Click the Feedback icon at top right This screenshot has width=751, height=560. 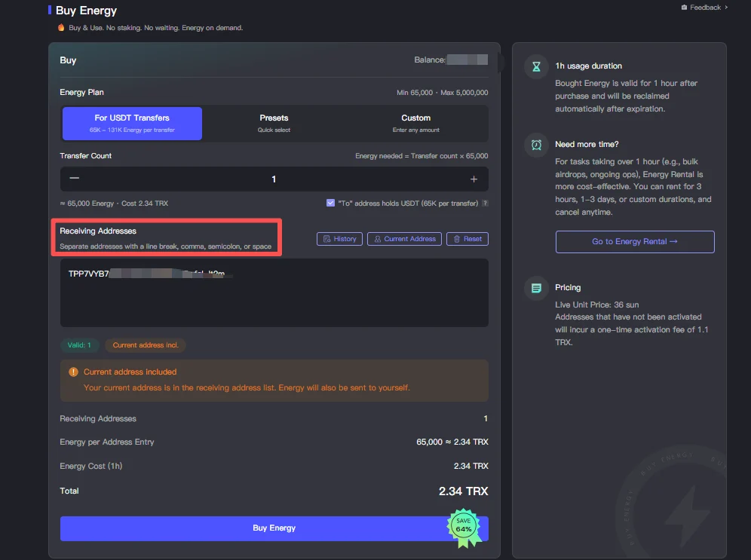pos(684,8)
